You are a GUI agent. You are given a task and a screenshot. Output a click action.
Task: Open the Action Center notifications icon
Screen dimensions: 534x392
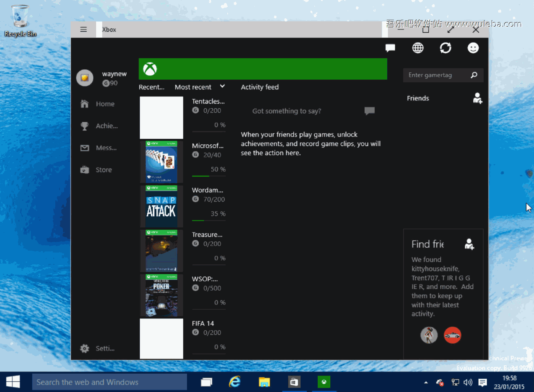coord(483,382)
